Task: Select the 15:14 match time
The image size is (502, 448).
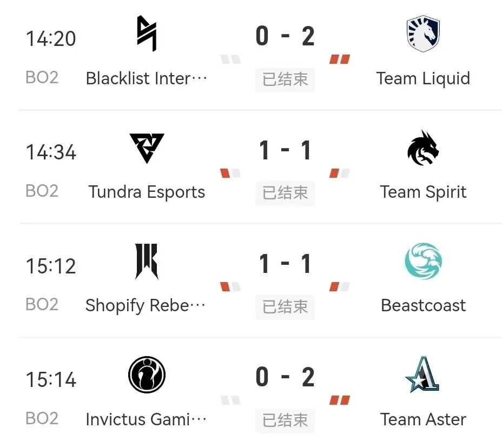Action: pyautogui.click(x=51, y=379)
